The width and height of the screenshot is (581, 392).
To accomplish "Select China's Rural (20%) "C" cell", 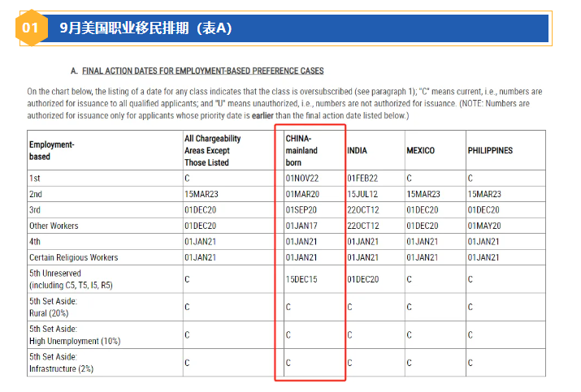I will click(x=288, y=308).
